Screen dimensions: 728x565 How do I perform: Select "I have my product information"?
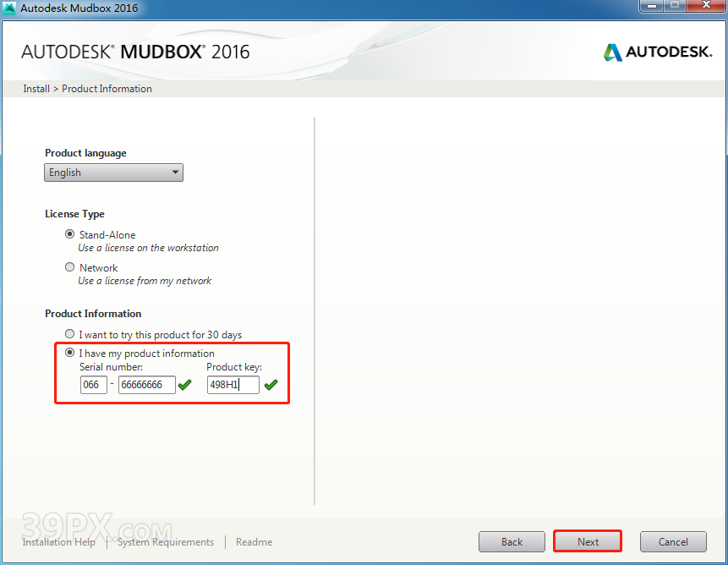tap(70, 353)
